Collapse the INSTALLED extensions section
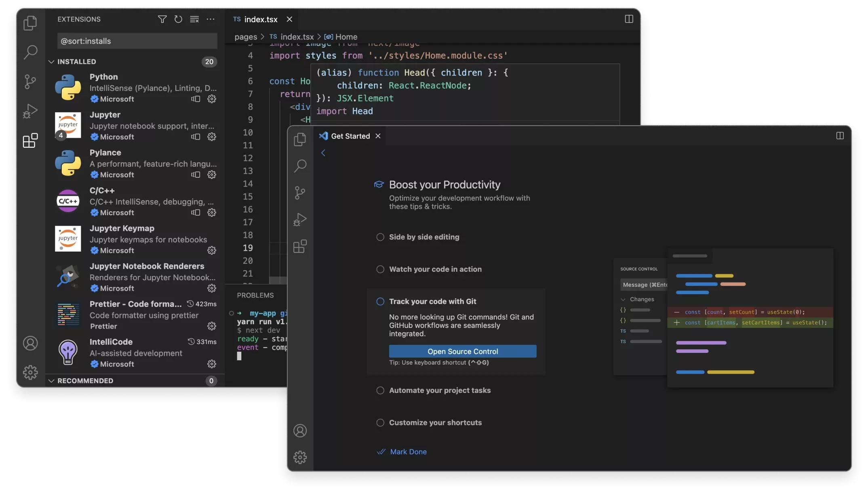The height and width of the screenshot is (491, 868). [52, 61]
